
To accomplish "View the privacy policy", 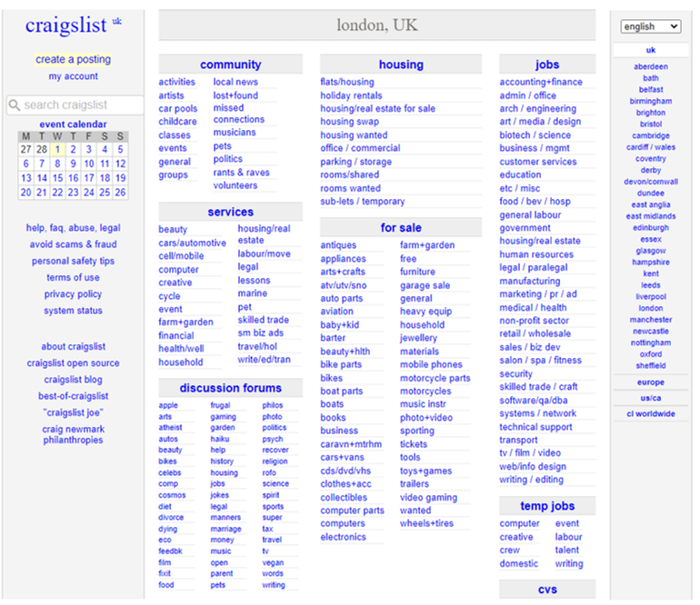I will [x=74, y=294].
